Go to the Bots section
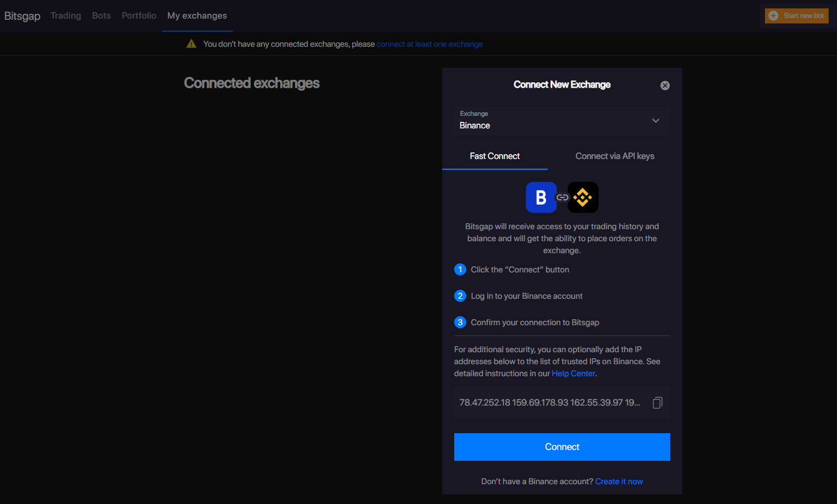The height and width of the screenshot is (504, 837). coord(101,16)
